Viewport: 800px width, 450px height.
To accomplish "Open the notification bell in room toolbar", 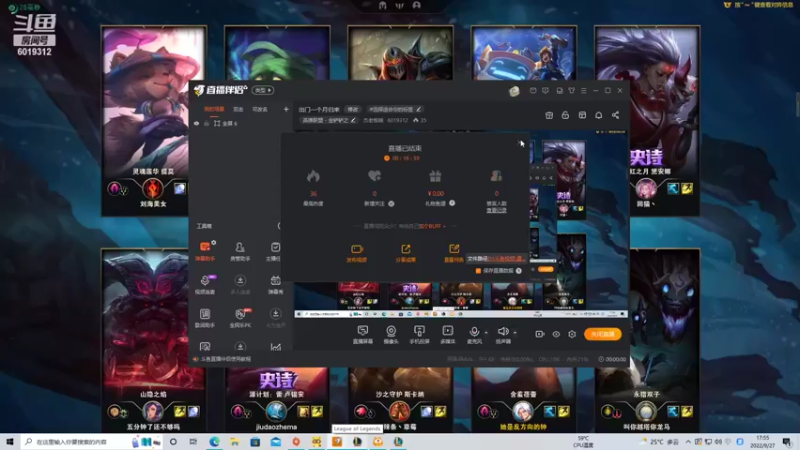I will pos(598,115).
